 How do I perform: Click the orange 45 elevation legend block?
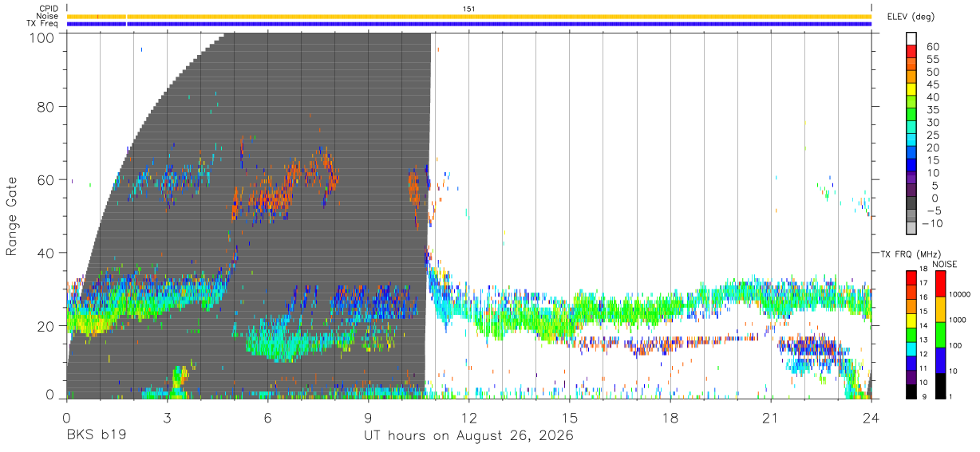(911, 78)
